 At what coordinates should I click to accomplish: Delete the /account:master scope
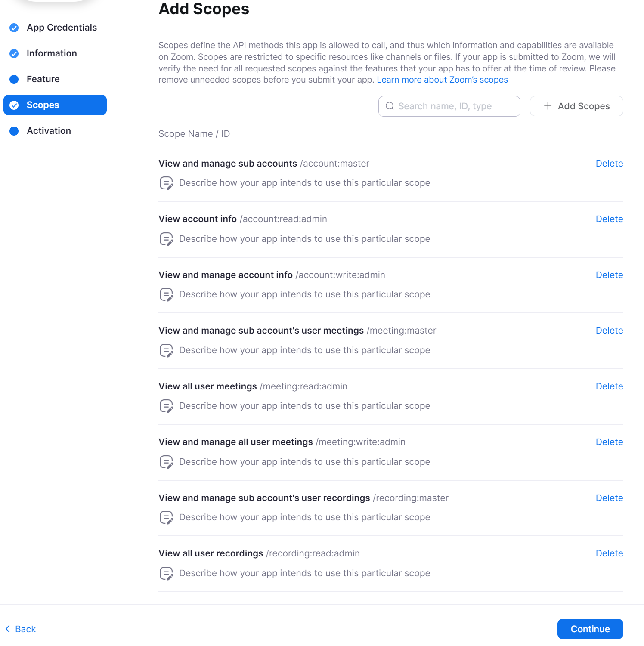pos(609,163)
